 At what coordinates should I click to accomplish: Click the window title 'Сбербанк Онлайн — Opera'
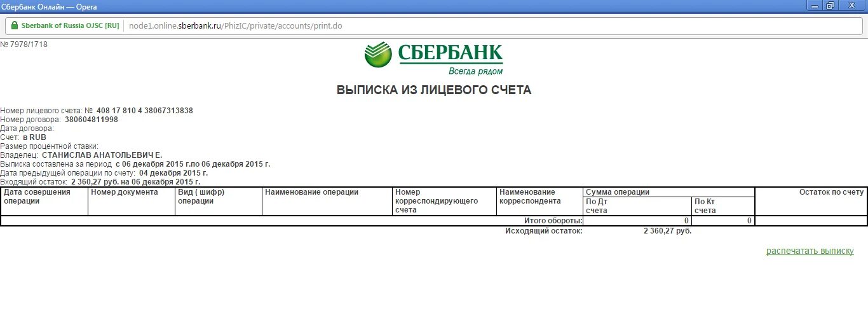[49, 6]
